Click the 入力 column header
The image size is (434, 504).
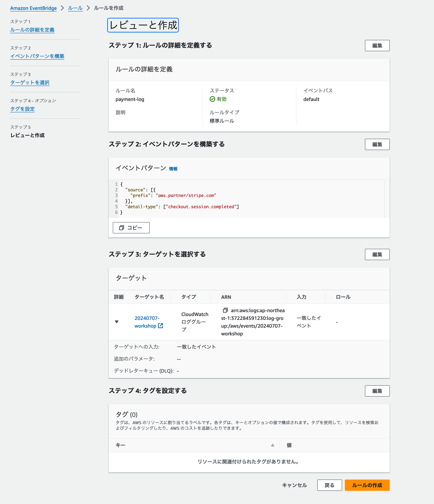pyautogui.click(x=301, y=297)
